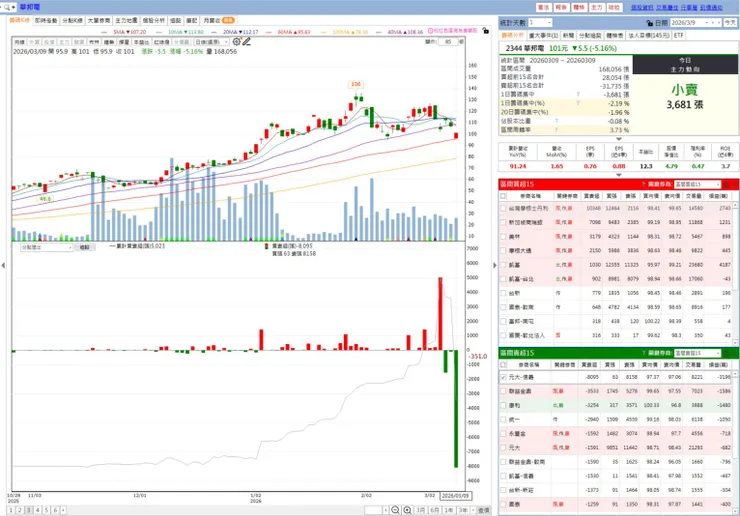
Task: Toggle the lock icon beside 日期
Action: [650, 23]
